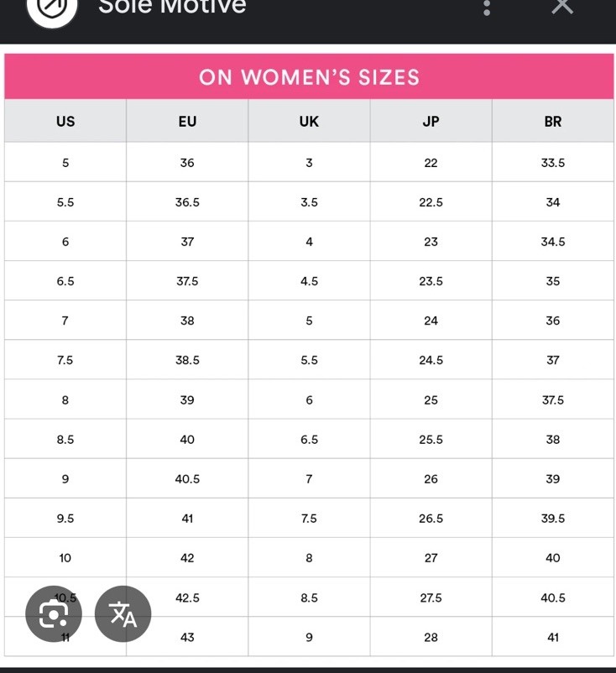This screenshot has width=616, height=673.
Task: Close the Sole Motive image viewer
Action: coord(562,6)
